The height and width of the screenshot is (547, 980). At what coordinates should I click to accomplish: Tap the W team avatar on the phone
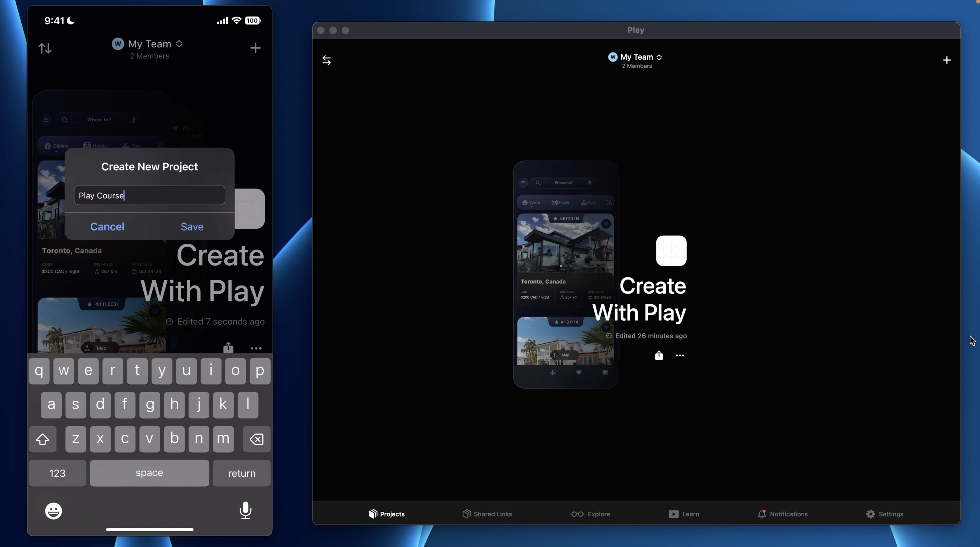(118, 44)
